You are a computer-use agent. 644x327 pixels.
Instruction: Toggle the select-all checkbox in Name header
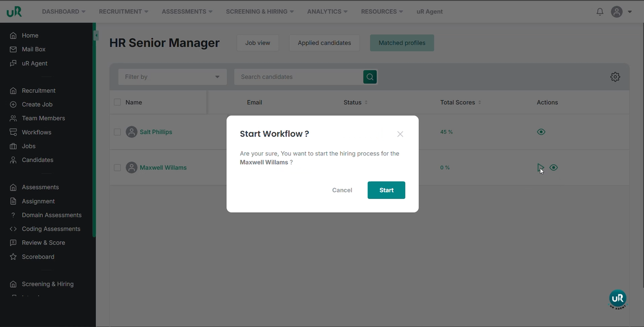[x=117, y=102]
